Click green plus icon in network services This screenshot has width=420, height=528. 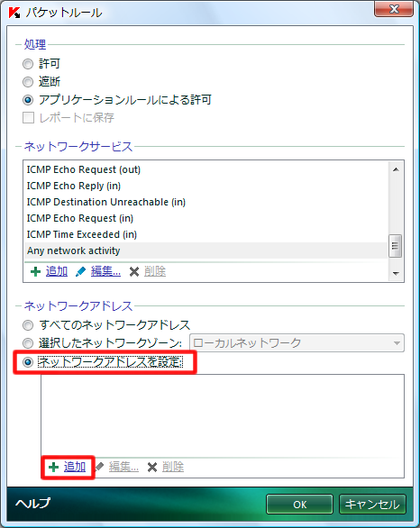[35, 272]
